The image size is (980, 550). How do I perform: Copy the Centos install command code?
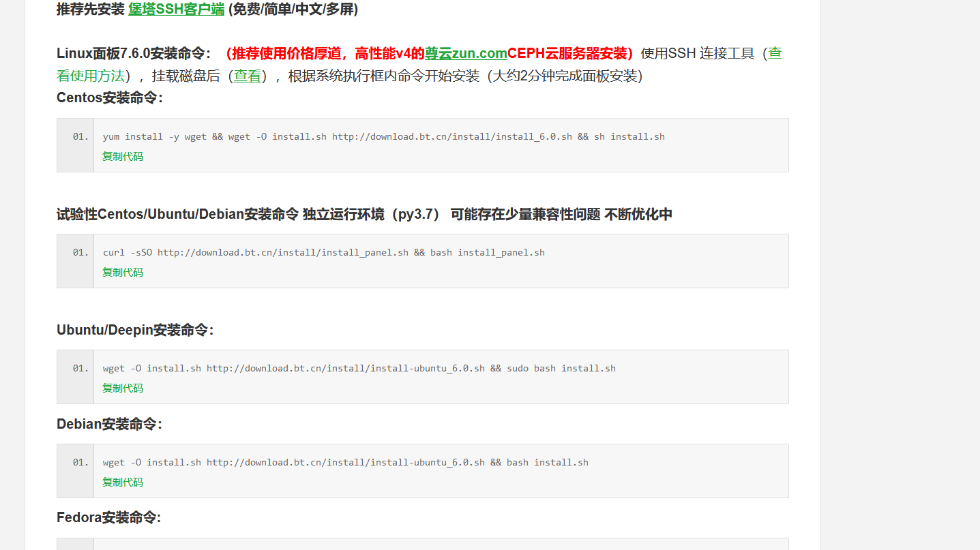click(122, 156)
